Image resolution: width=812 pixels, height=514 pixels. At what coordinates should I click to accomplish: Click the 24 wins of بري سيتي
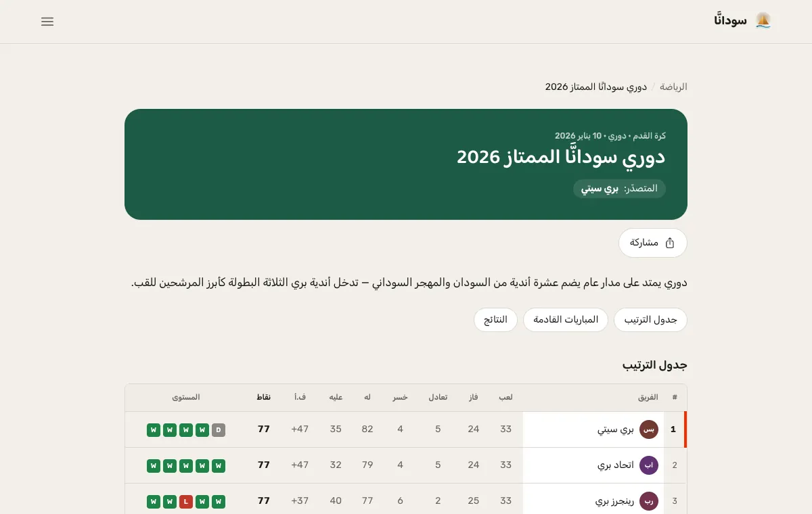tap(474, 429)
